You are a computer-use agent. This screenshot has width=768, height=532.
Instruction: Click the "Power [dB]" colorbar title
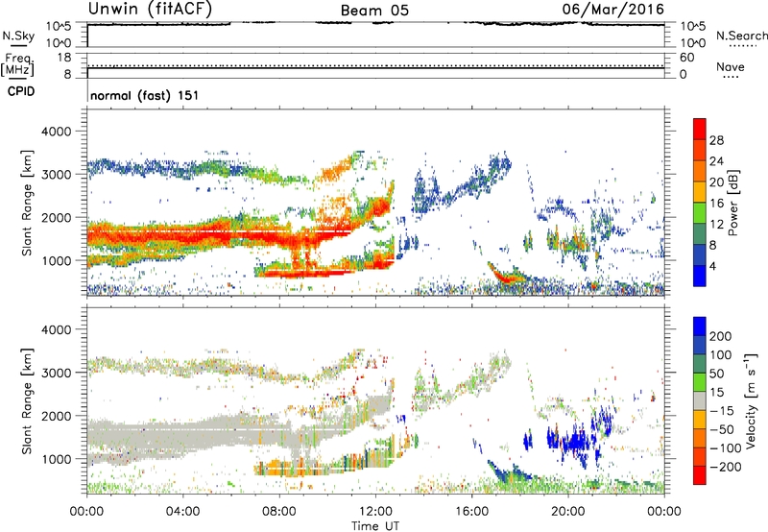pyautogui.click(x=733, y=203)
